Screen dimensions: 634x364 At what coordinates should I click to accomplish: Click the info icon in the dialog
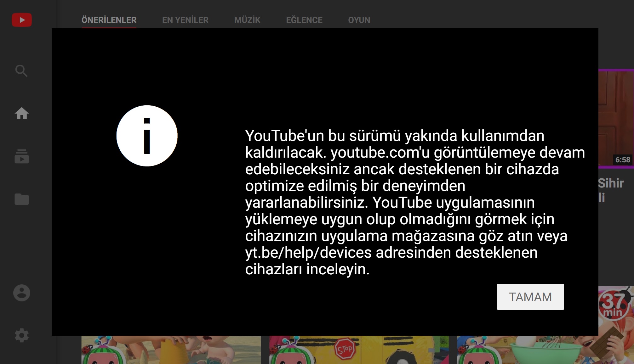pos(147,136)
